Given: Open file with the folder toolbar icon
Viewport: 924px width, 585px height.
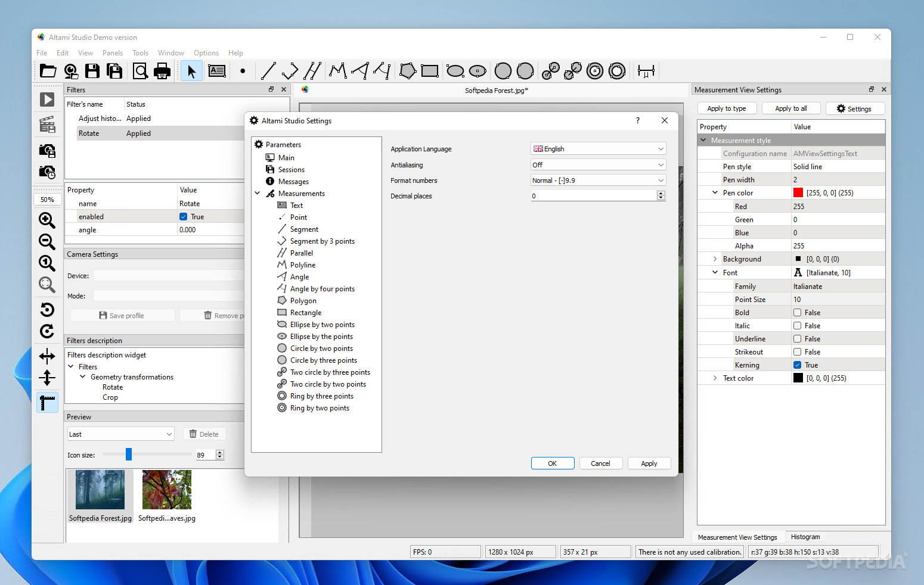Looking at the screenshot, I should (x=48, y=71).
